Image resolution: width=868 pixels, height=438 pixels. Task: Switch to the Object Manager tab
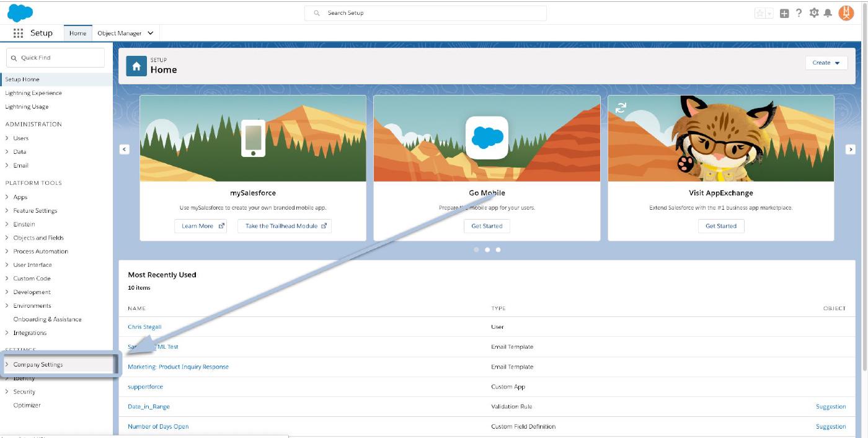[120, 34]
